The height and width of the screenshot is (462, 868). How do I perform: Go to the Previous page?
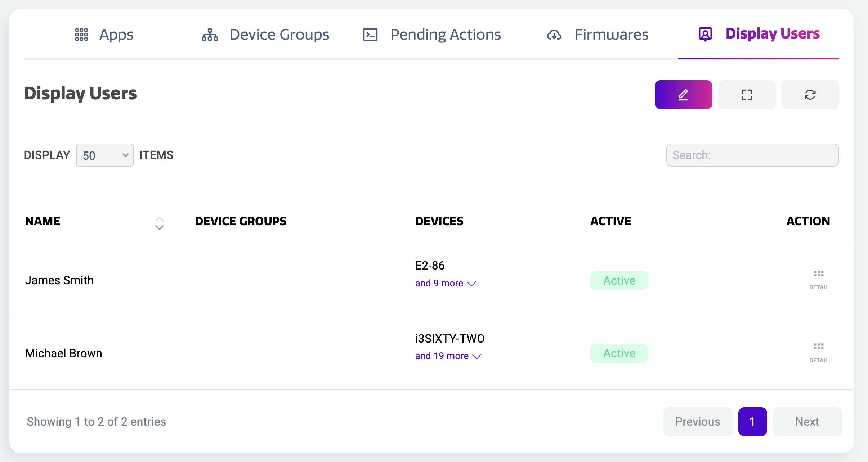698,421
